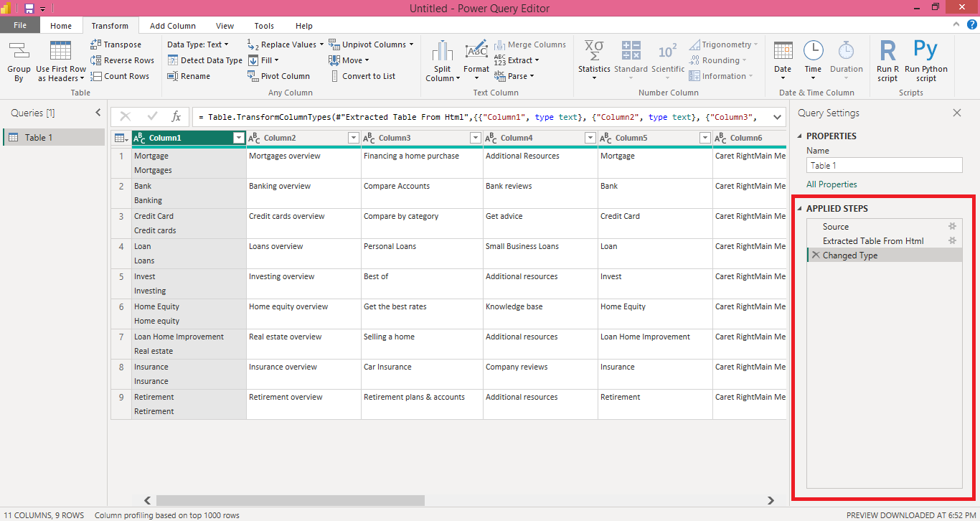Screen dimensions: 980x521
Task: Collapse the APPLIED STEPS section
Action: (x=800, y=209)
